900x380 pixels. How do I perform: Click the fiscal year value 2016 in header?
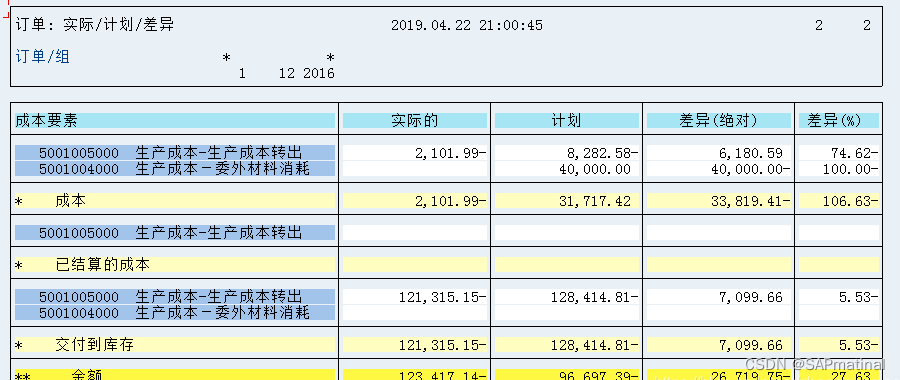point(319,73)
